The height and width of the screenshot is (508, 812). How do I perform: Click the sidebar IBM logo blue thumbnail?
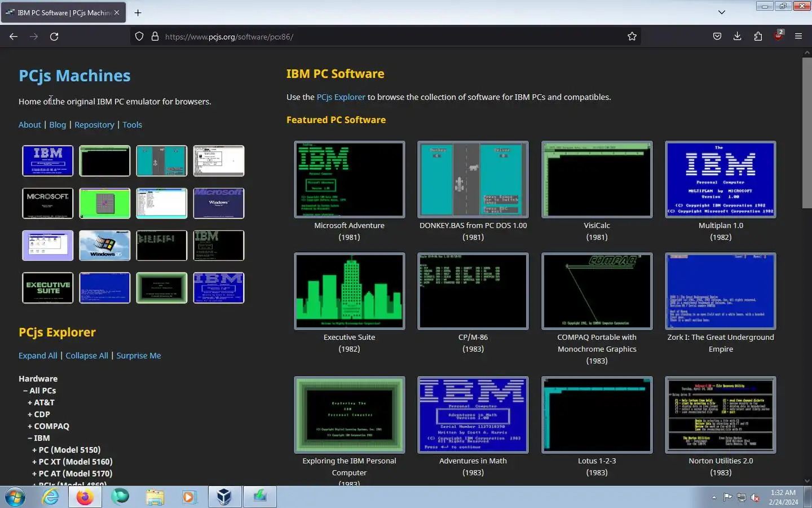(x=48, y=161)
